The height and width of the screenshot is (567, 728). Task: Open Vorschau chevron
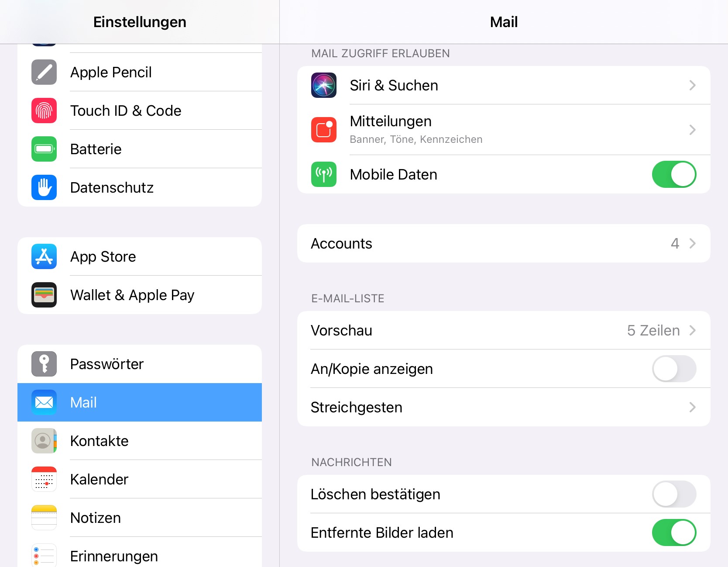tap(692, 330)
